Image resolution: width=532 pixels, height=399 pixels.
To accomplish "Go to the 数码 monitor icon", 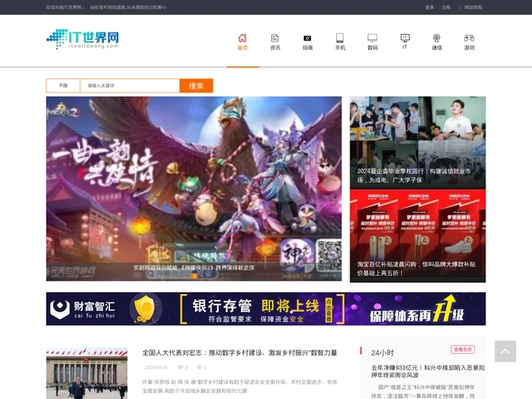I will point(372,38).
